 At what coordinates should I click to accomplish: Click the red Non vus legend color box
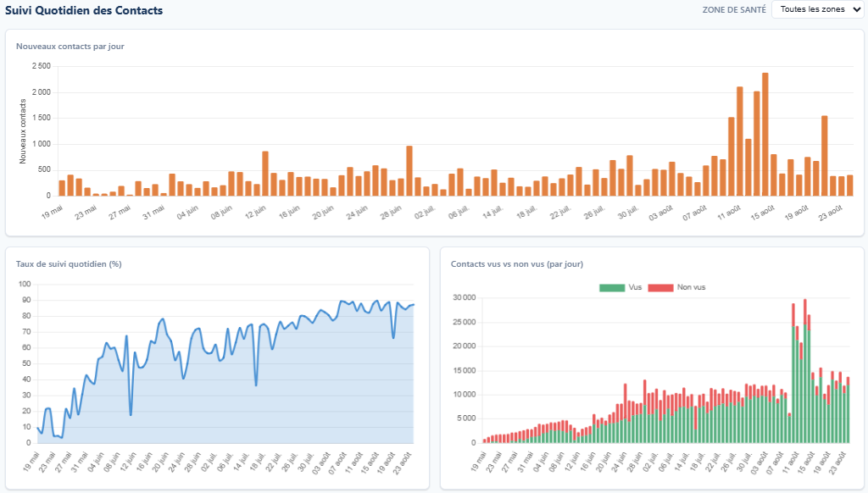[660, 288]
